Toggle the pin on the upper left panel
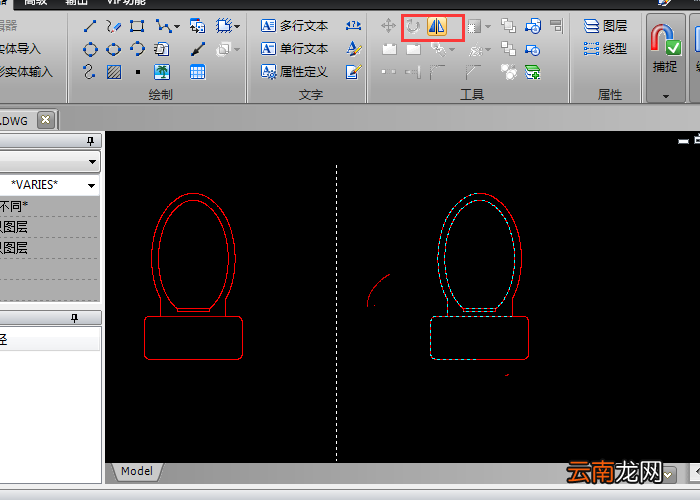This screenshot has height=500, width=700. (x=90, y=141)
